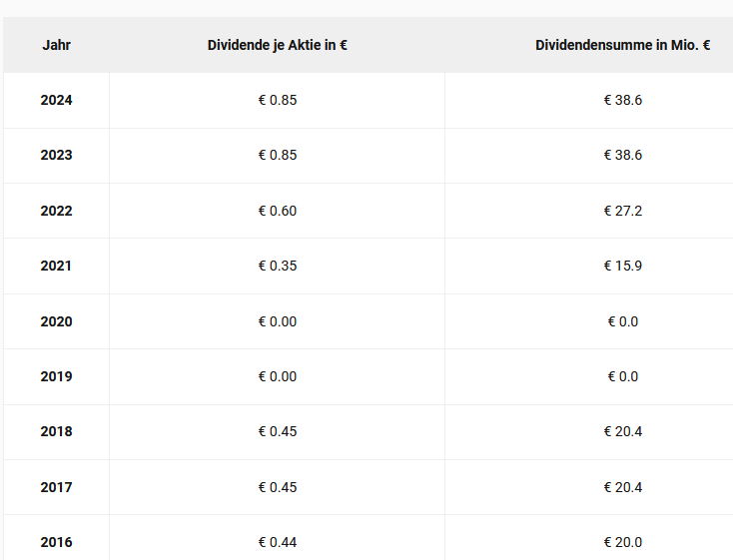Select the 2024 year cell

(56, 100)
